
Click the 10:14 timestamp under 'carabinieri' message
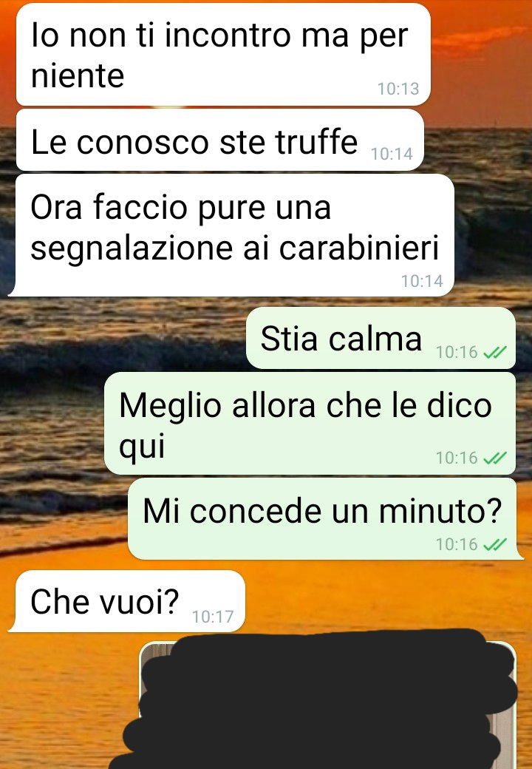click(x=422, y=281)
